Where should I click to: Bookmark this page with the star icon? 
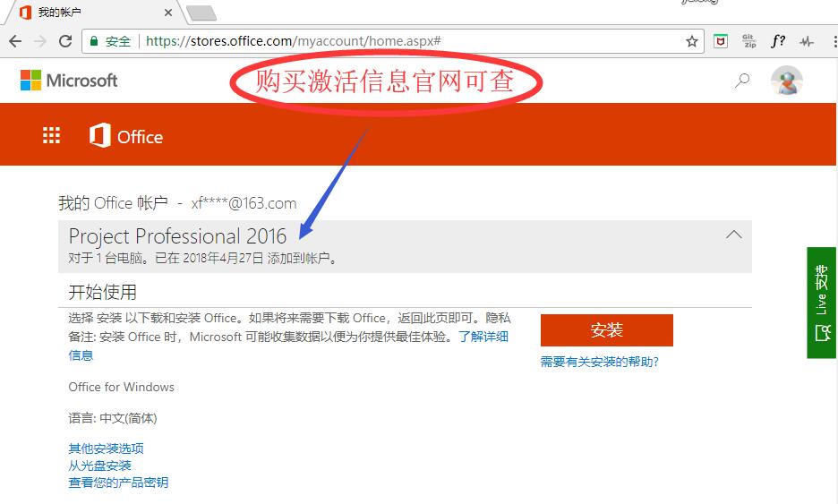691,41
